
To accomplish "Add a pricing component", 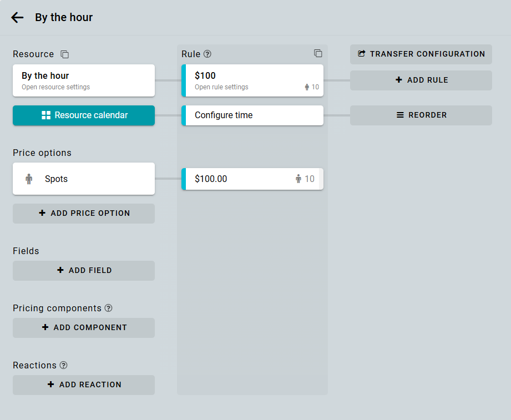I will 84,328.
